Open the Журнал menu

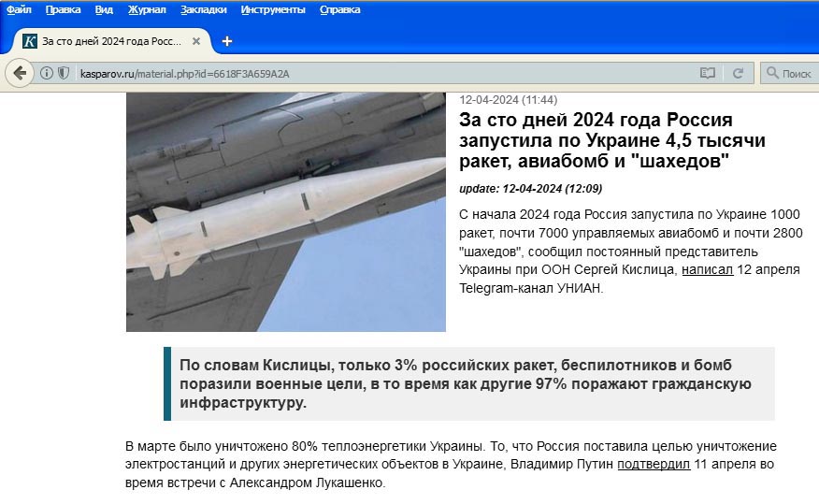[147, 9]
